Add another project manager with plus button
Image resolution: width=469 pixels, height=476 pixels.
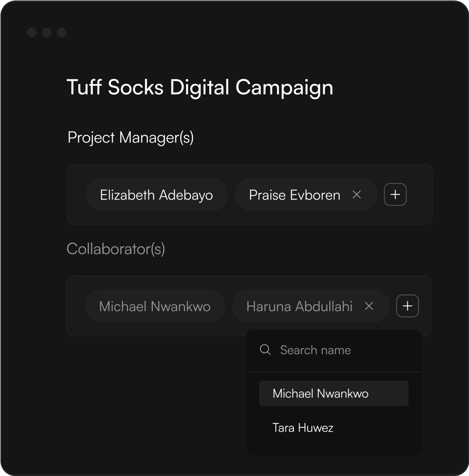[x=395, y=195]
